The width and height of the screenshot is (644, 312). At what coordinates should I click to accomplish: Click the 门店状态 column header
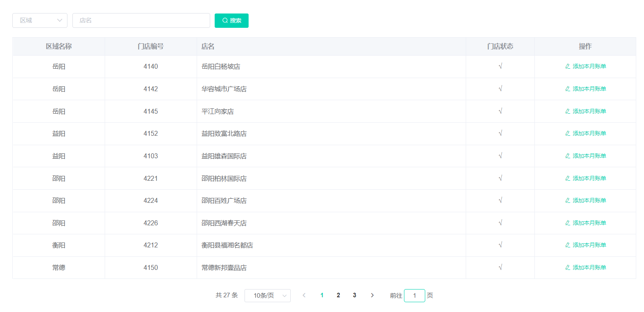[x=500, y=47]
